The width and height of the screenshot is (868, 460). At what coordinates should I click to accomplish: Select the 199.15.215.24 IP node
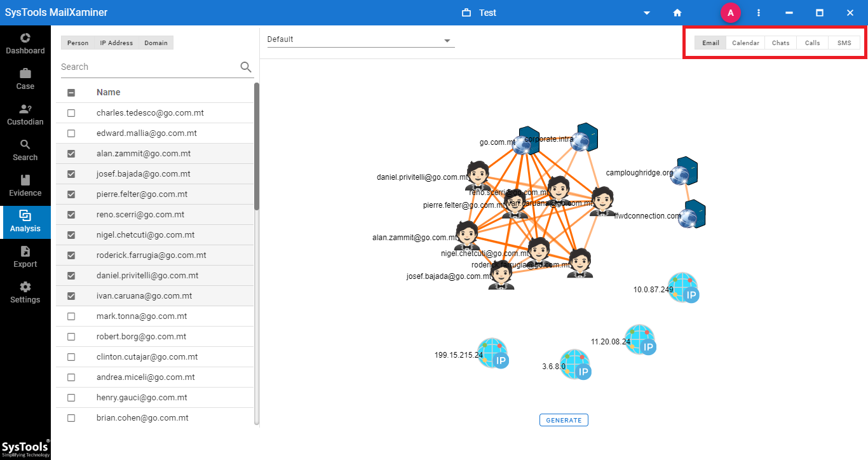click(493, 353)
